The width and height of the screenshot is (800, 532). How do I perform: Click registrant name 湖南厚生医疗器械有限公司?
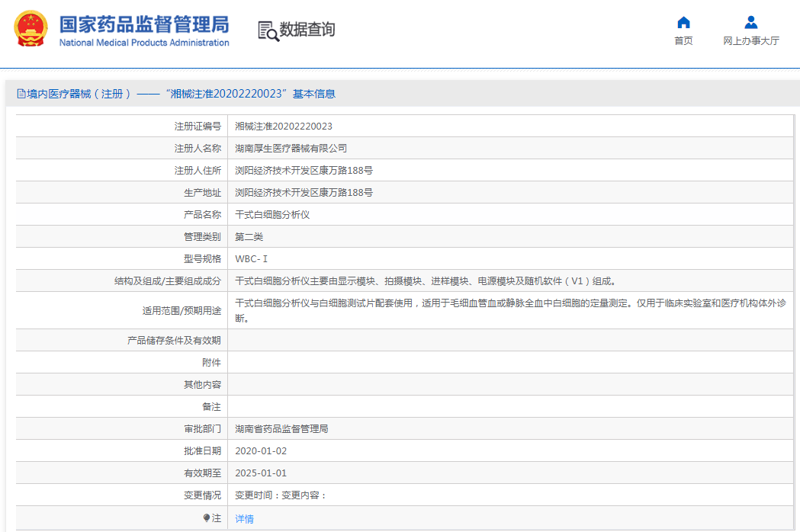point(291,149)
